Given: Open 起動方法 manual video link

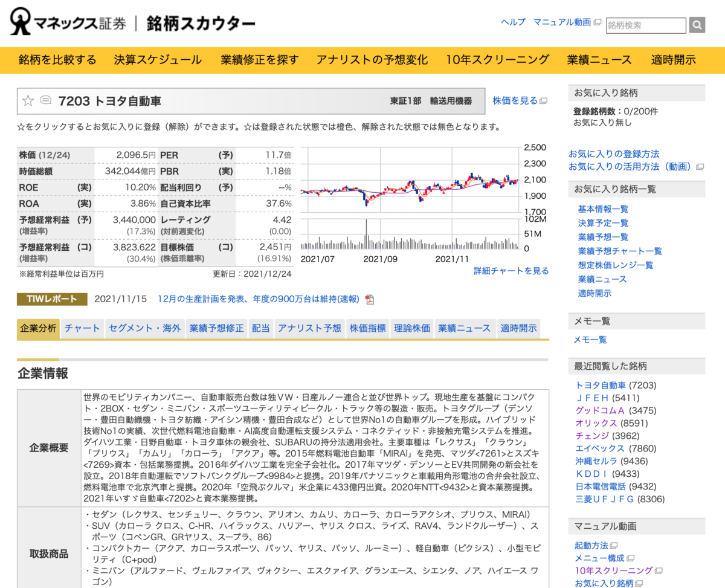Looking at the screenshot, I should pyautogui.click(x=591, y=546).
